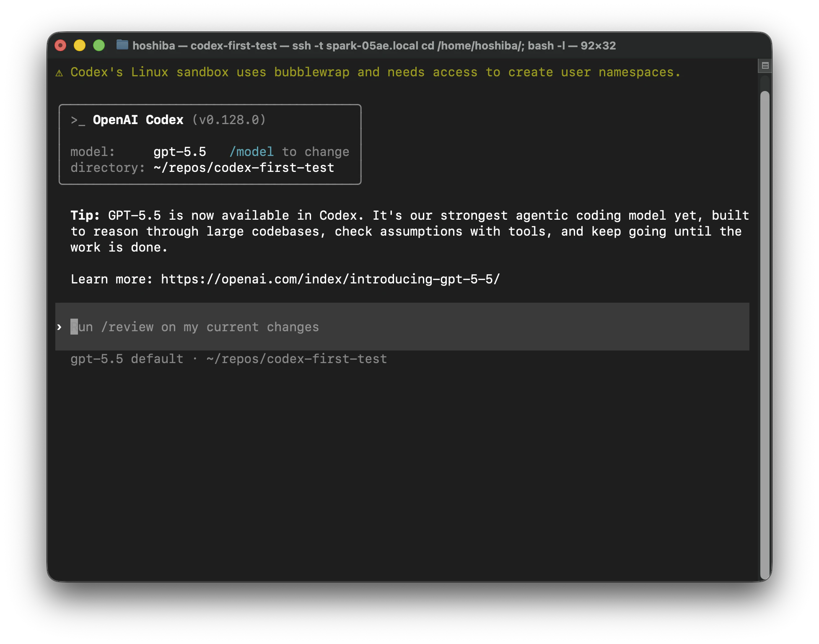Click the "Learn more:" label
Viewport: 819px width, 644px height.
(x=111, y=279)
